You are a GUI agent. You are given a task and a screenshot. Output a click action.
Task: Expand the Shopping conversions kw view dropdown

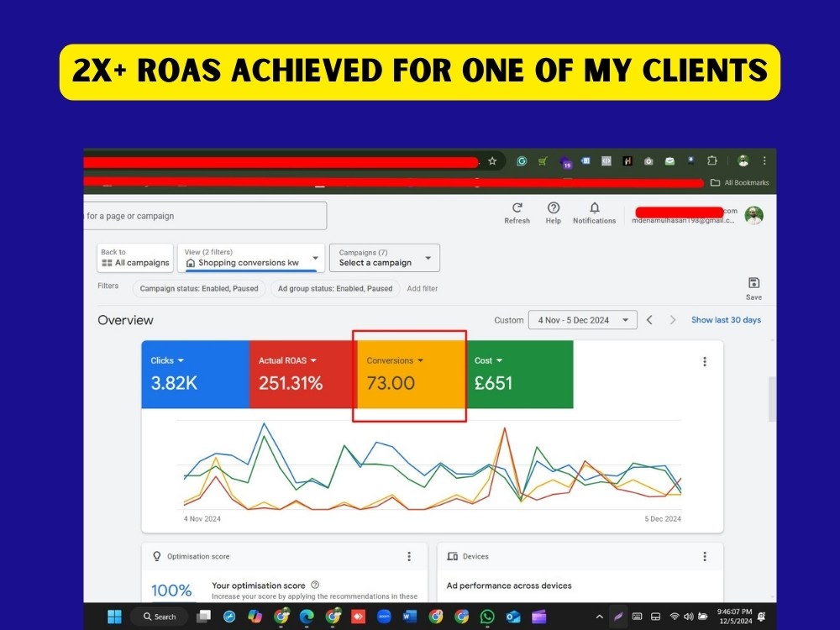251,258
